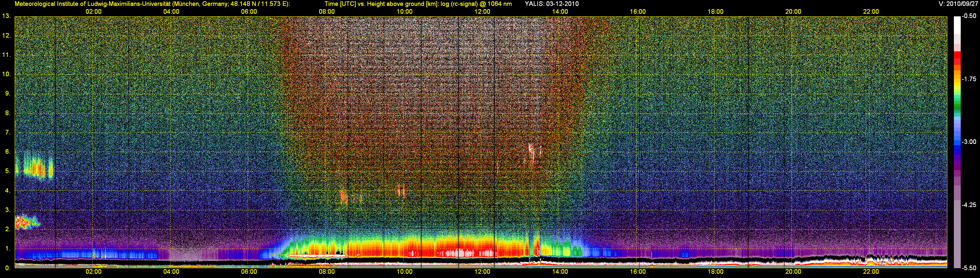Click the 04:00 label on the bottom time axis

point(171,272)
